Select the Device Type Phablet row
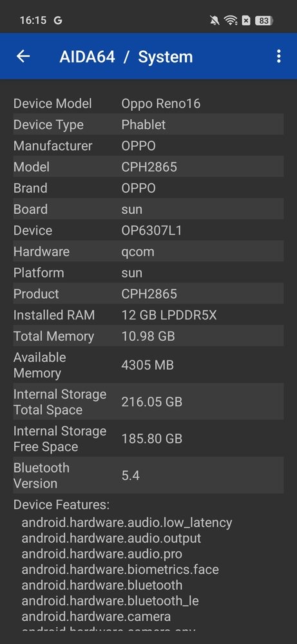 [148, 124]
